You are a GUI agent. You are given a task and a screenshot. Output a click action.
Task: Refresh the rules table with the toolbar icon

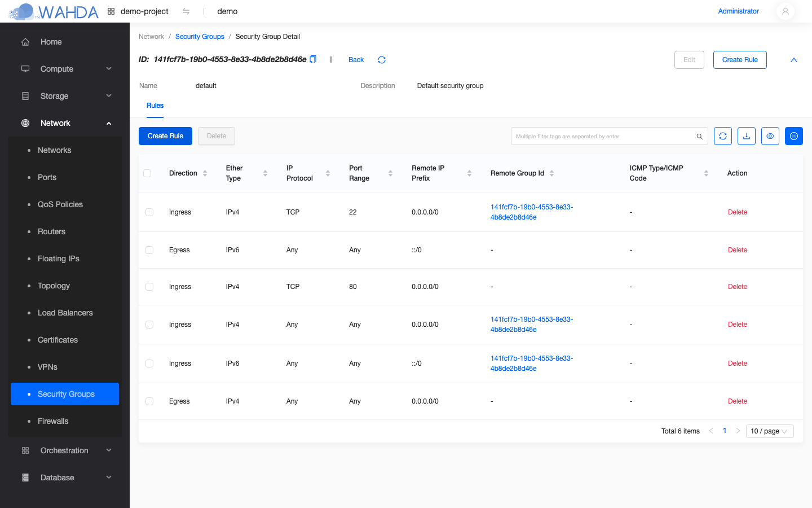[723, 136]
